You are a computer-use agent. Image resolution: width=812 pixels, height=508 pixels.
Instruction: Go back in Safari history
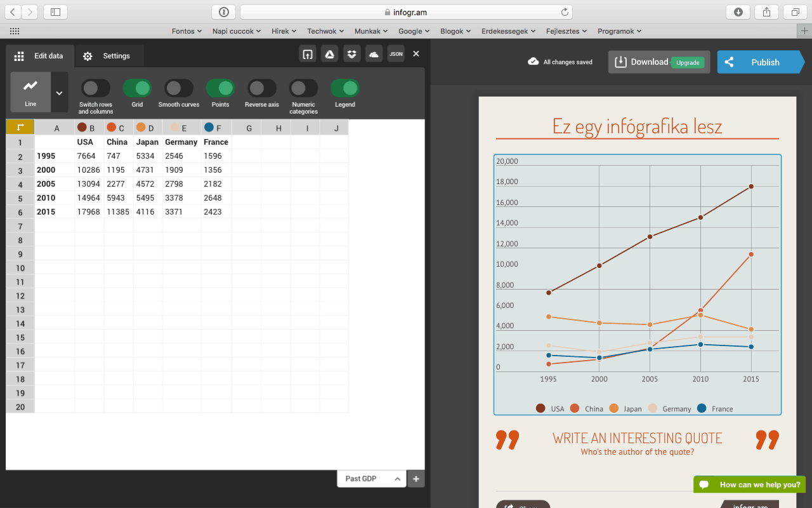[x=13, y=12]
